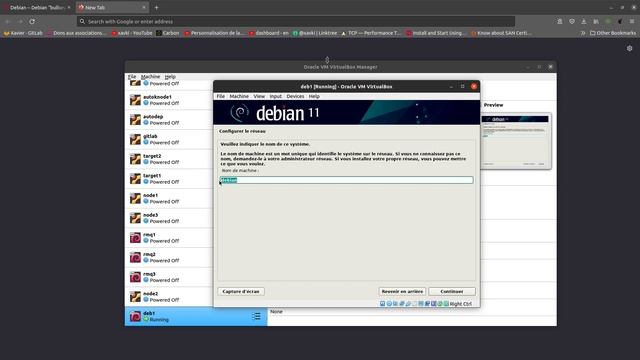Select the node2 VM entry
The width and height of the screenshot is (640, 360).
click(x=169, y=296)
